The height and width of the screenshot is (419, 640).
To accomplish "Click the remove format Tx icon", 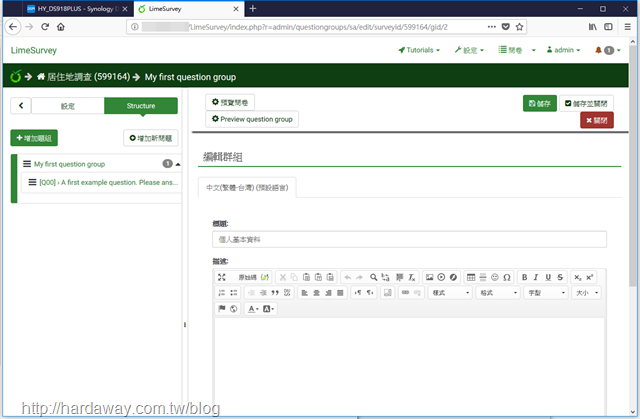I will (411, 277).
